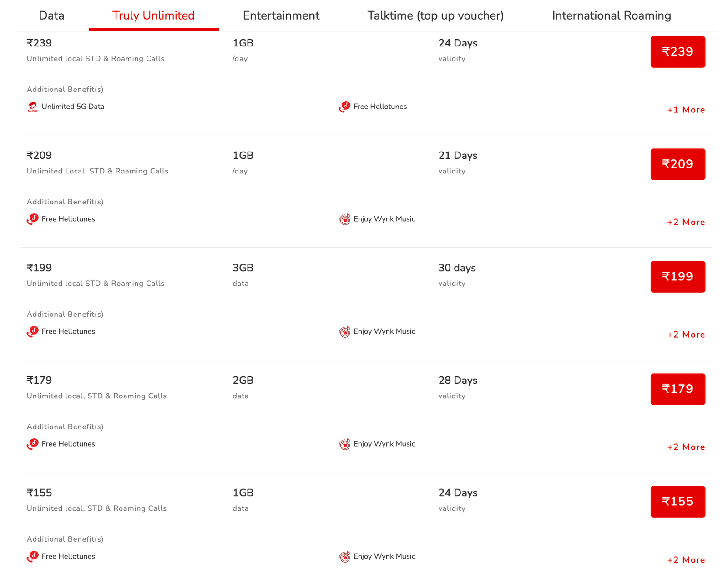
Task: Expand +2 More benefits of ₹179 plan
Action: [686, 447]
